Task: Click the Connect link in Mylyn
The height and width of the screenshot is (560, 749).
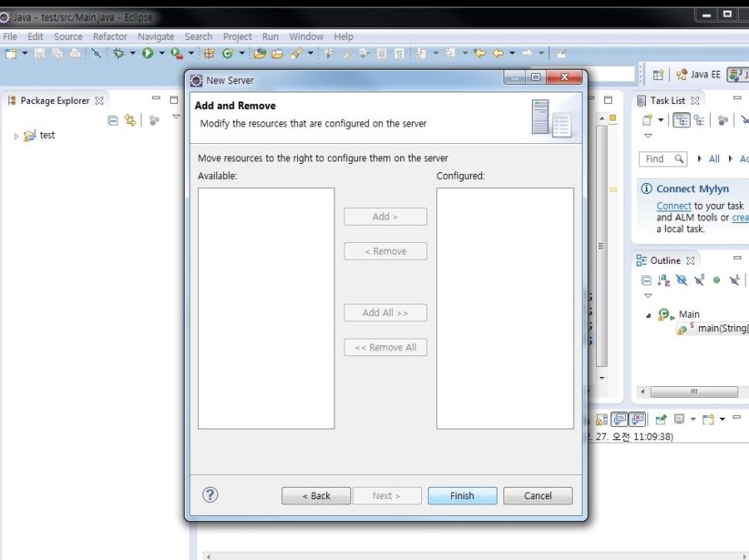Action: point(673,206)
